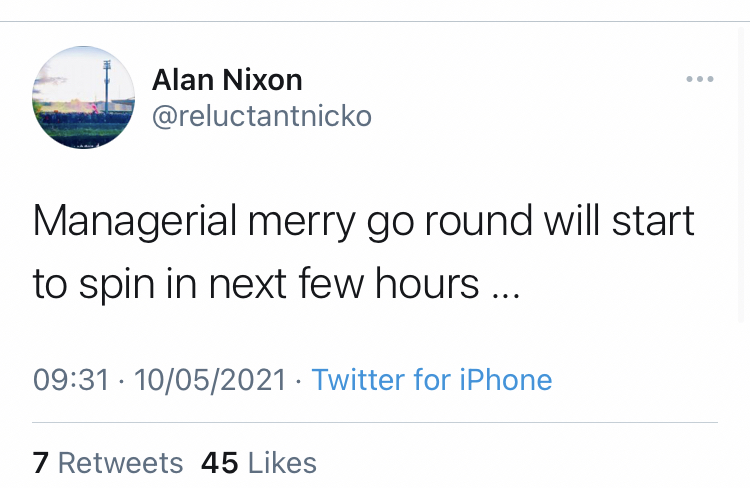The image size is (750, 488).
Task: Open the three-dot more options menu
Action: coord(700,79)
